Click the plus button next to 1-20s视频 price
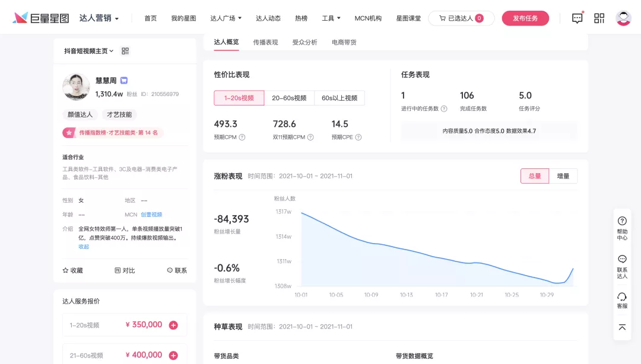This screenshot has height=364, width=641. [x=174, y=325]
